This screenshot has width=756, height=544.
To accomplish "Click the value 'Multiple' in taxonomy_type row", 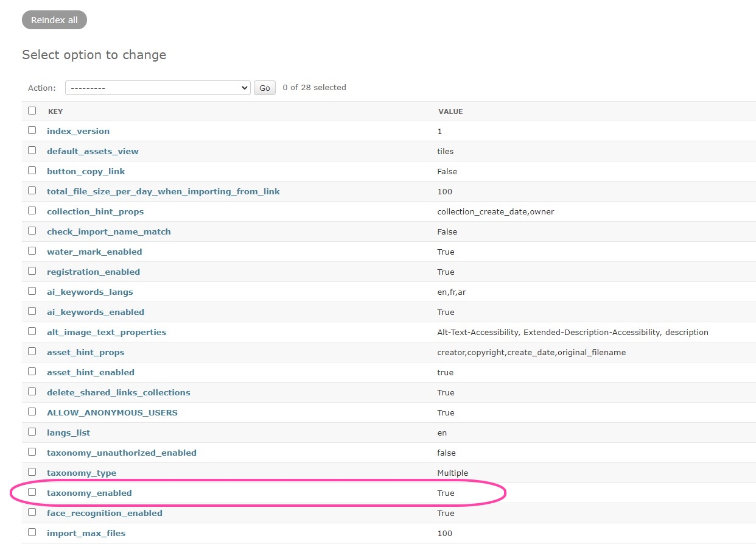I will [x=452, y=473].
